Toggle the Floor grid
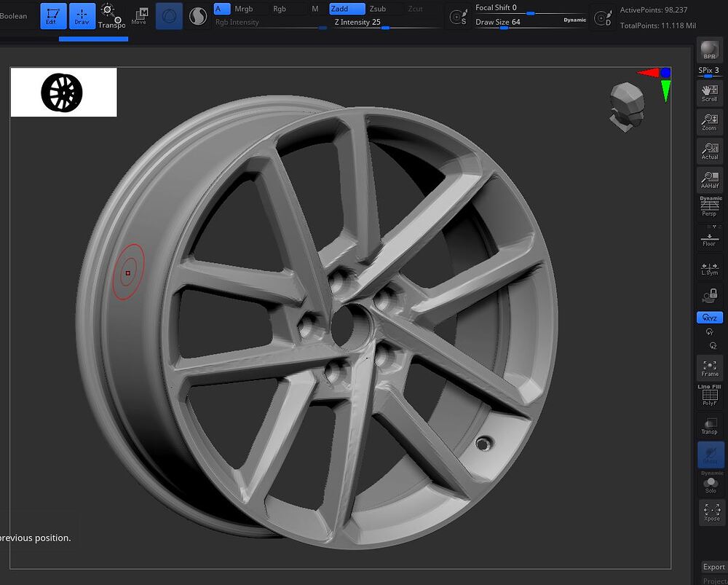Image resolution: width=728 pixels, height=585 pixels. 709,239
